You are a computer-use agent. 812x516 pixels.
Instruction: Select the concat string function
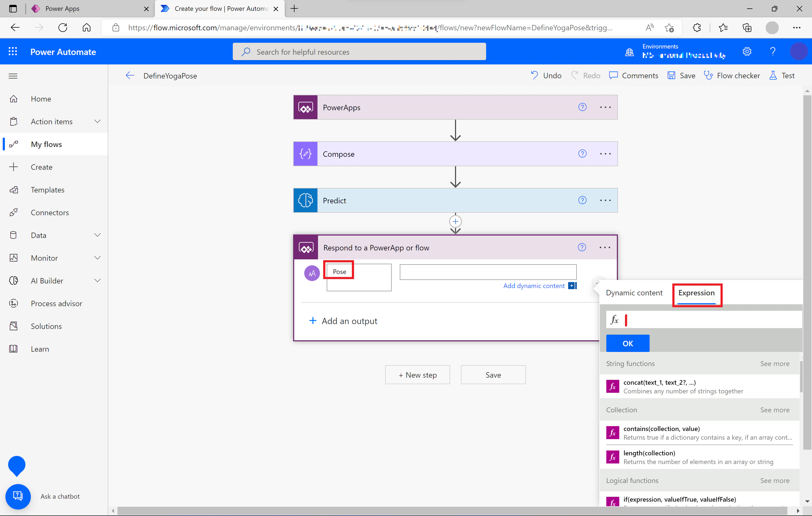click(699, 387)
